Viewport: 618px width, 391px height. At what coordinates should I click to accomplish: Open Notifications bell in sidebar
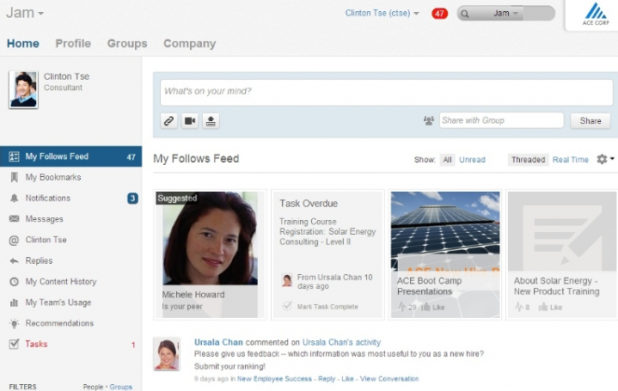point(14,198)
